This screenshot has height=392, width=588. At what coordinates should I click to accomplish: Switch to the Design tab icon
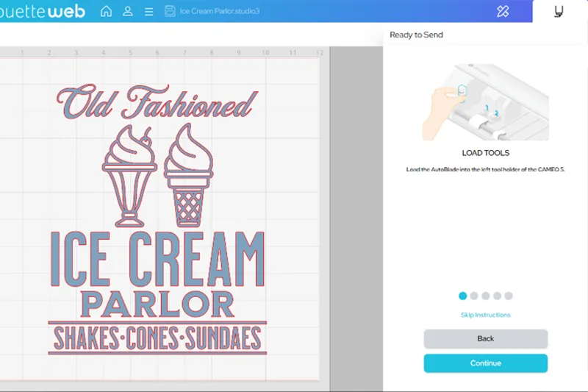[x=503, y=11]
